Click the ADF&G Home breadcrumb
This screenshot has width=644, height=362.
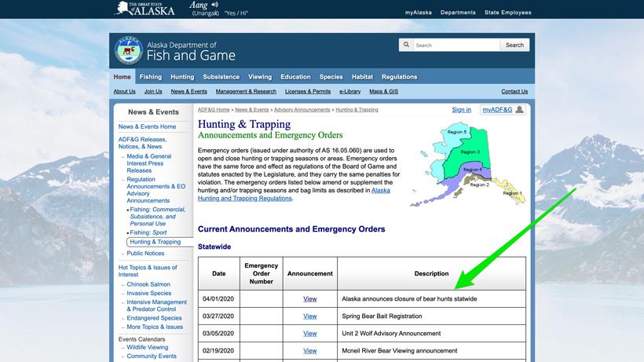tap(214, 110)
